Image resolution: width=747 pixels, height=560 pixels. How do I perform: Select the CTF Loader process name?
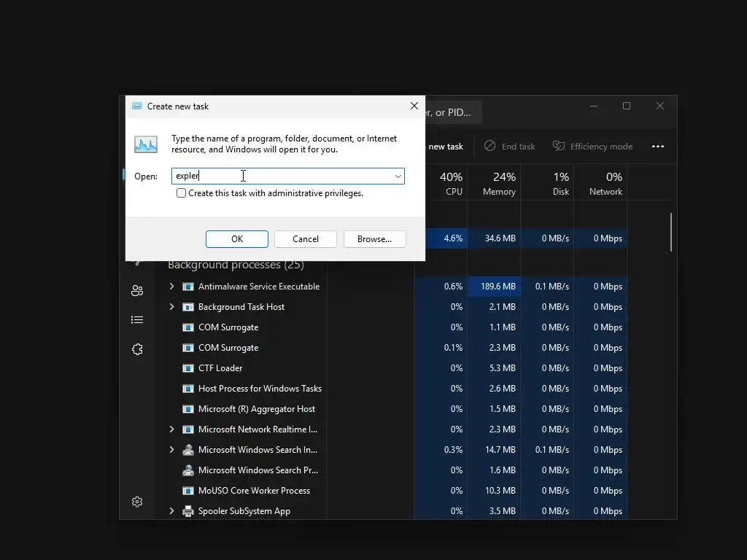coord(220,368)
